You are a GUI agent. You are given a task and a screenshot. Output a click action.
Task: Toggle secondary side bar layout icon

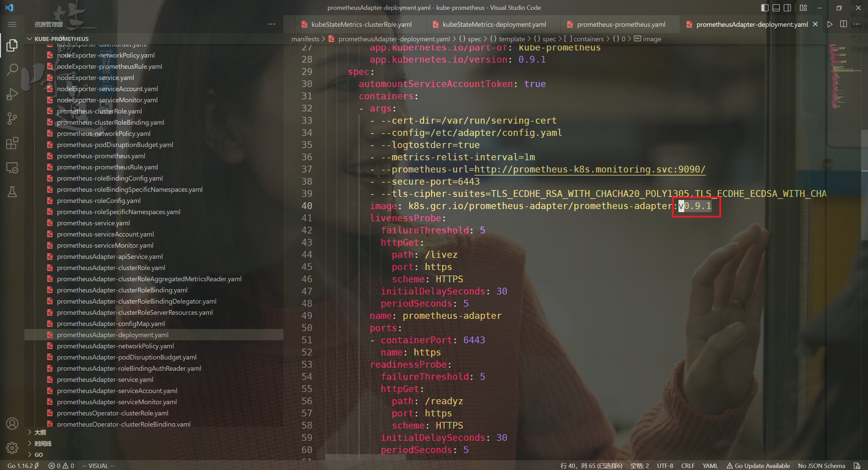787,8
